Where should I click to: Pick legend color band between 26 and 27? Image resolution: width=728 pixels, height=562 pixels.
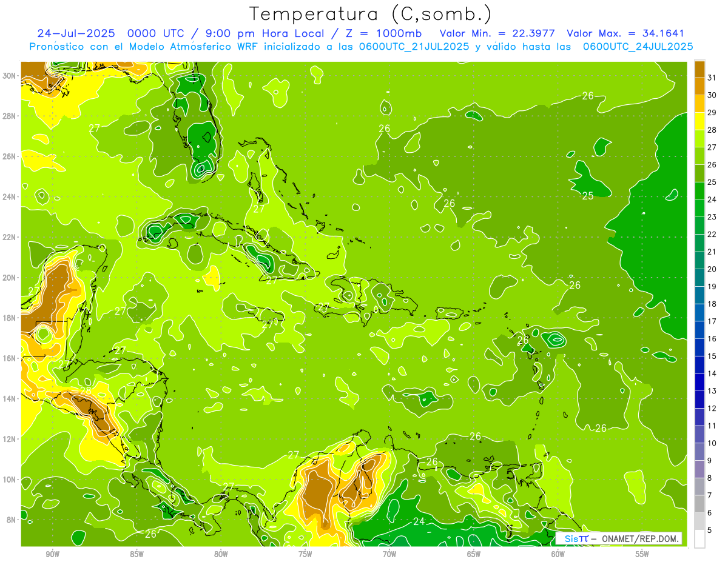699,156
